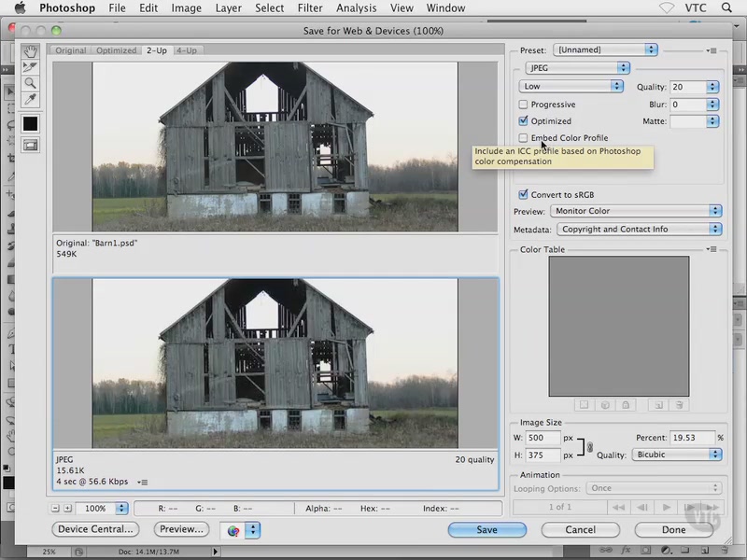Open the Metadata dropdown
The height and width of the screenshot is (560, 747).
[x=639, y=229]
